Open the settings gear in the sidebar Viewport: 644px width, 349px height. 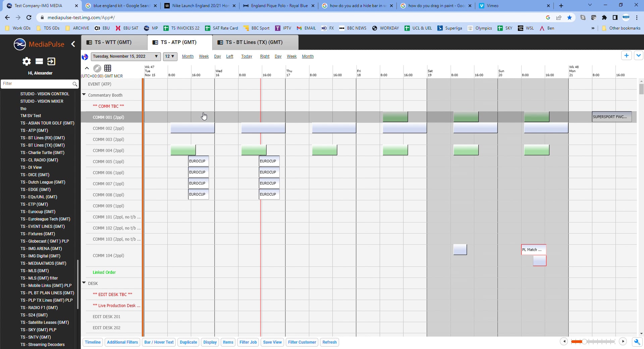(26, 61)
